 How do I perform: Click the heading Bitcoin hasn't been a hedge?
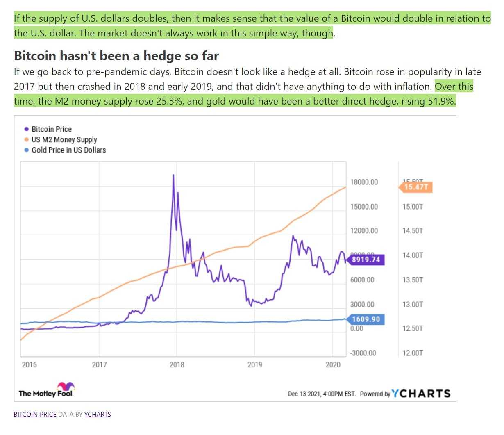[x=116, y=56]
